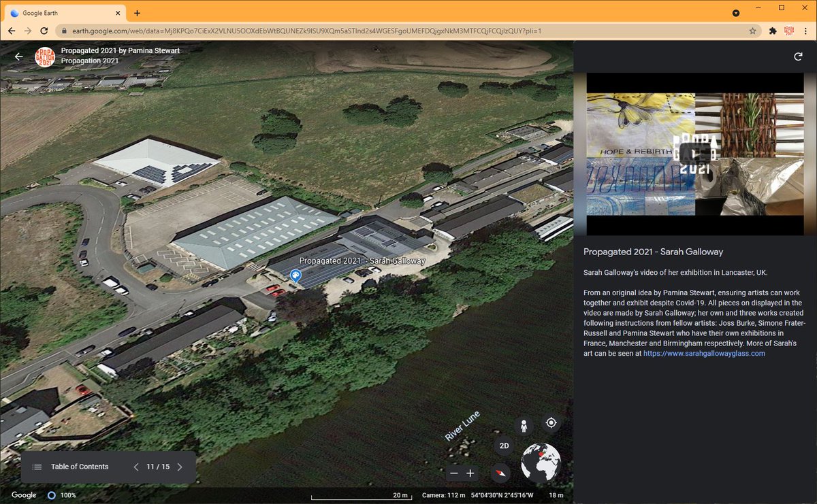Click the site lock icon in address bar
Screen dimensions: 817x504
64,31
